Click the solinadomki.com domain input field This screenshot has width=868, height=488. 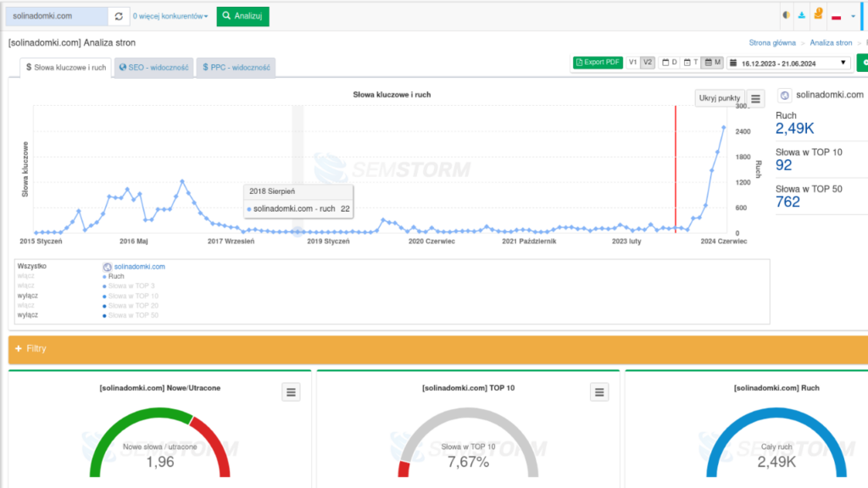[56, 16]
